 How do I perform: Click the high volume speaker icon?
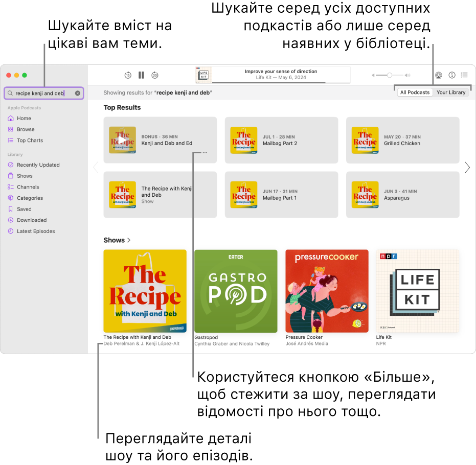tap(407, 75)
